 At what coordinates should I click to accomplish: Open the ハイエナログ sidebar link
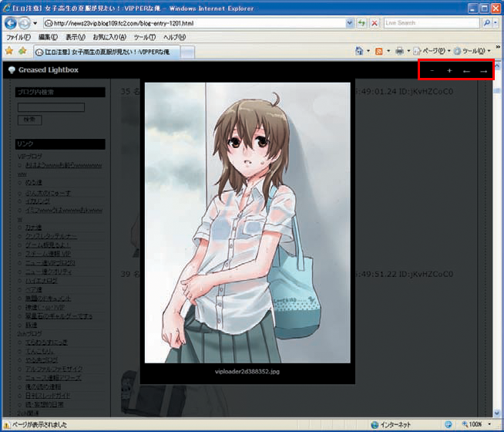click(x=41, y=281)
